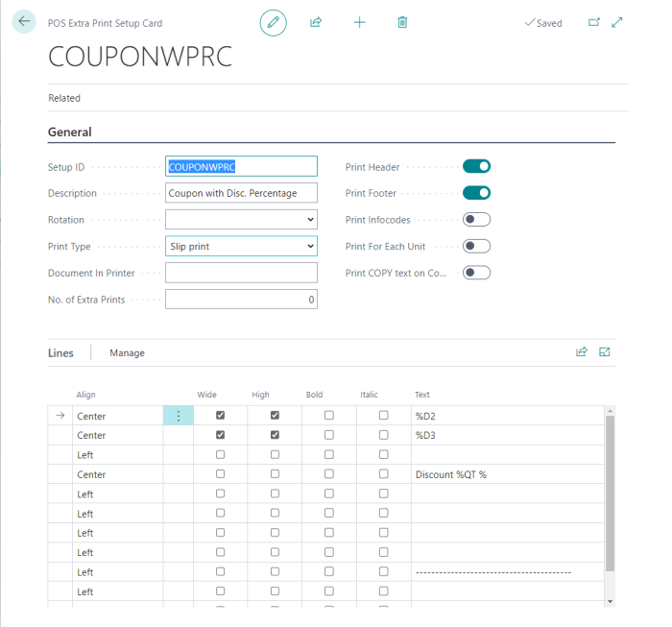Screen dimensions: 672x627
Task: Open the Print Type dropdown
Action: click(x=241, y=247)
